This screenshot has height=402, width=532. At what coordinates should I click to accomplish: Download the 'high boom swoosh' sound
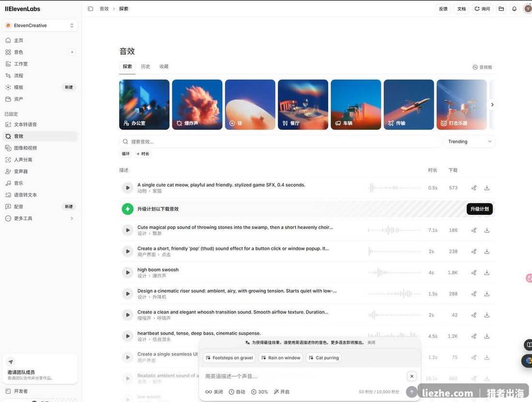tap(487, 273)
